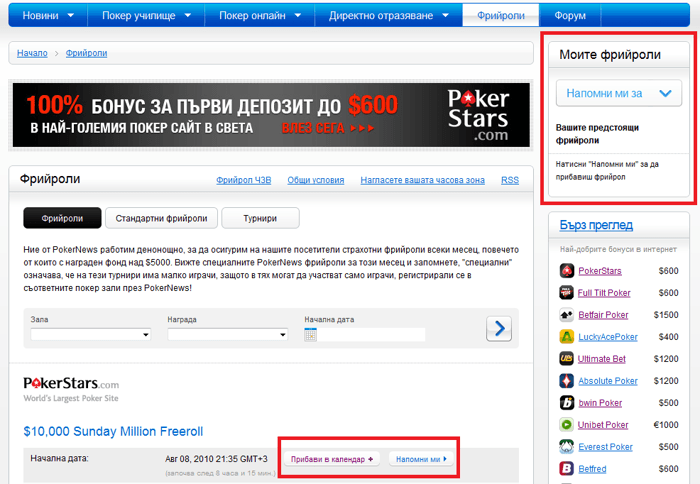Viewport: 700px width, 484px height.
Task: Click the Absolute Poker icon
Action: coord(567,381)
